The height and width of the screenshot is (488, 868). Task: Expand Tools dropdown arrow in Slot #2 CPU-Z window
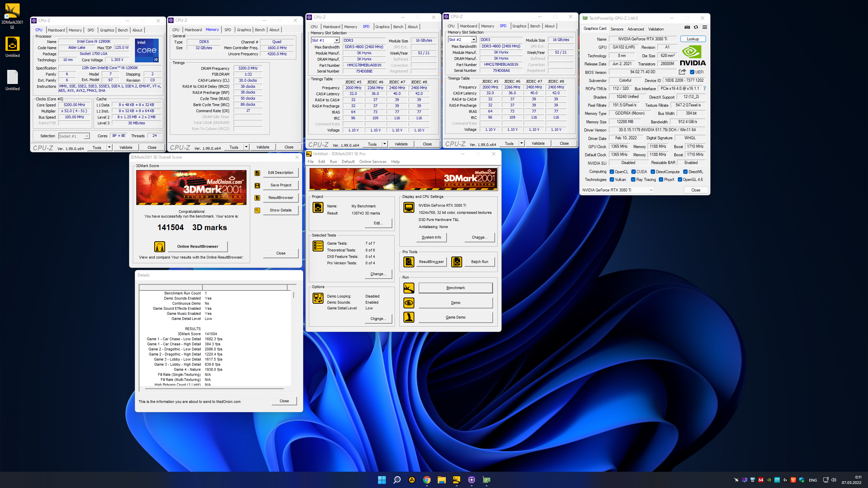pos(521,143)
